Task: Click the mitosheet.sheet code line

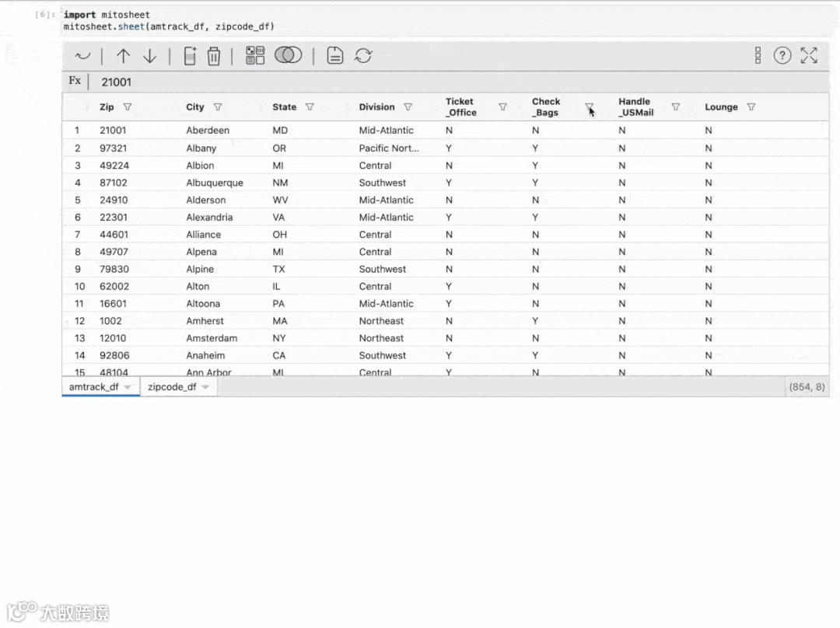Action: (x=169, y=26)
